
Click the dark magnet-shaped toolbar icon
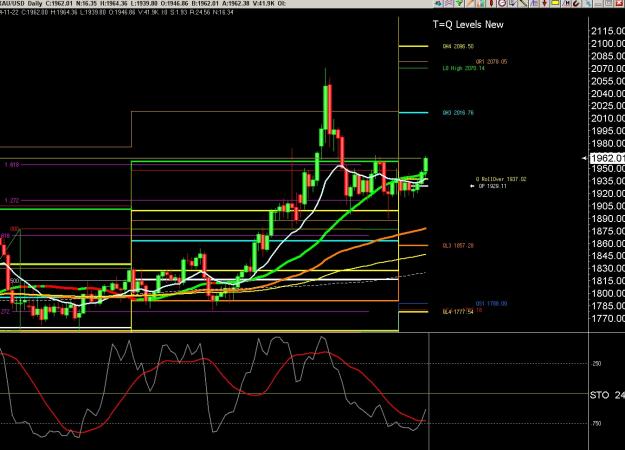click(x=576, y=3)
